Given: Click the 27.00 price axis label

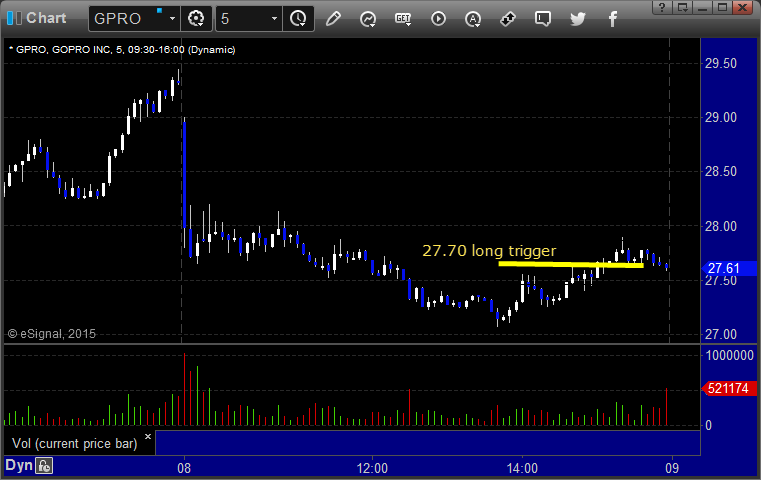Looking at the screenshot, I should 721,334.
